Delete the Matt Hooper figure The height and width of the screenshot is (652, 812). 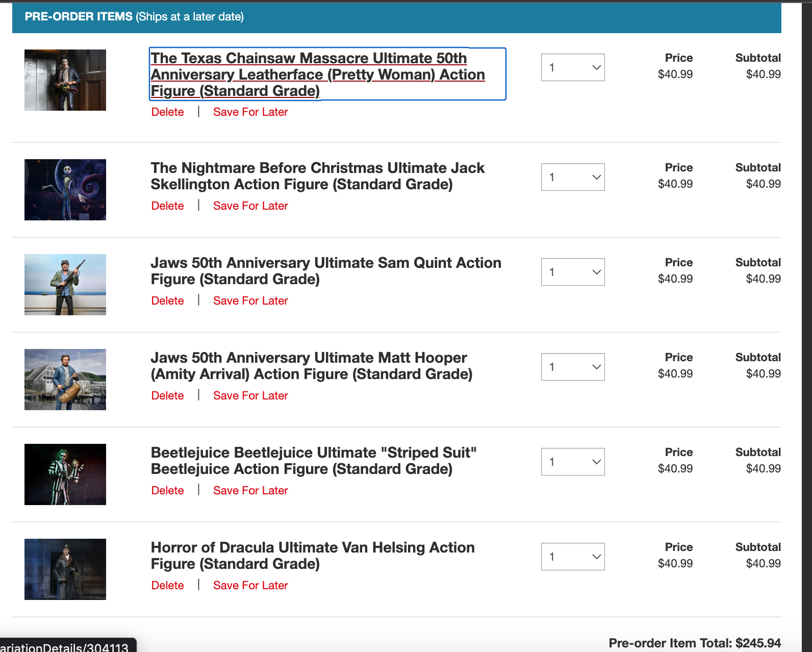(168, 396)
